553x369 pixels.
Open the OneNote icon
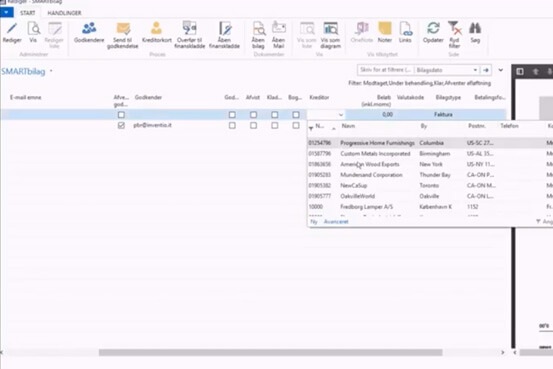click(362, 28)
